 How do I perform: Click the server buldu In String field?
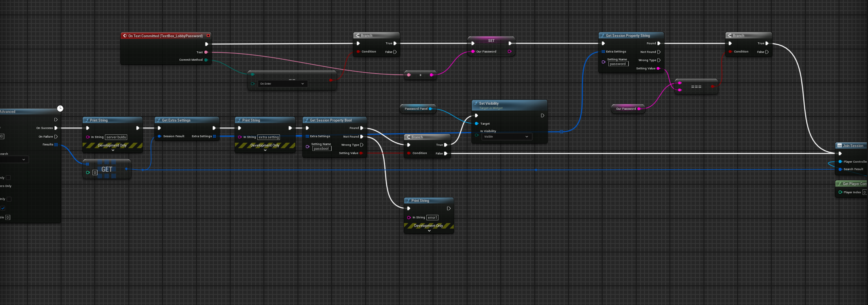click(x=116, y=137)
